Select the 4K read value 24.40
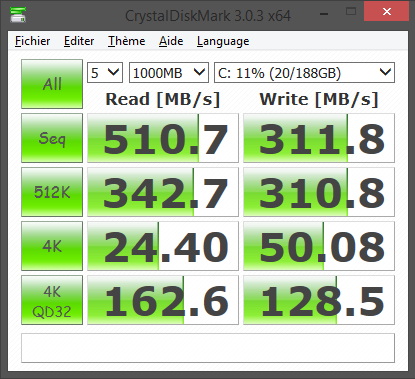Viewport: 415px width, 379px height. pyautogui.click(x=163, y=246)
